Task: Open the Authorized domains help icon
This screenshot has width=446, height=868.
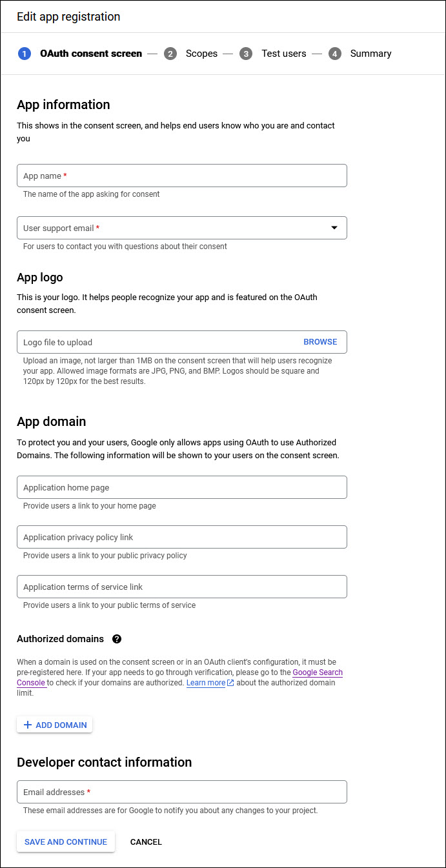Action: pos(117,639)
